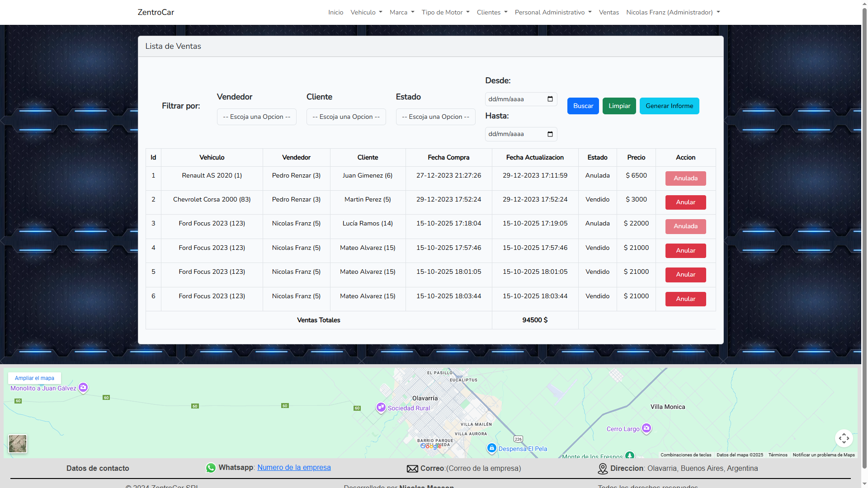Click the Generar Informe button
868x488 pixels.
(x=669, y=106)
